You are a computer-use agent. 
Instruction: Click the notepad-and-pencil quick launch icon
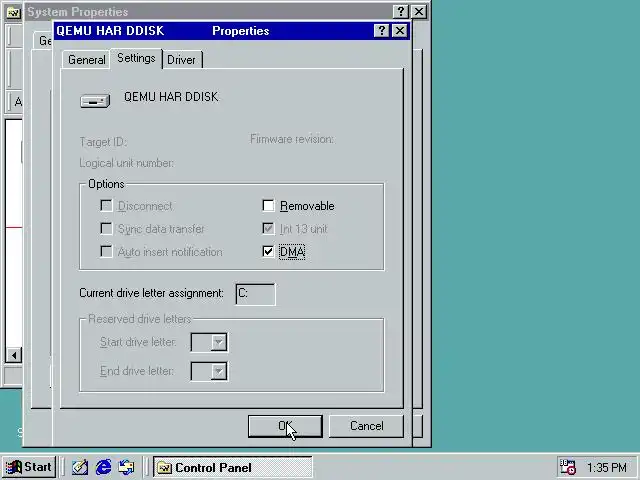point(80,467)
